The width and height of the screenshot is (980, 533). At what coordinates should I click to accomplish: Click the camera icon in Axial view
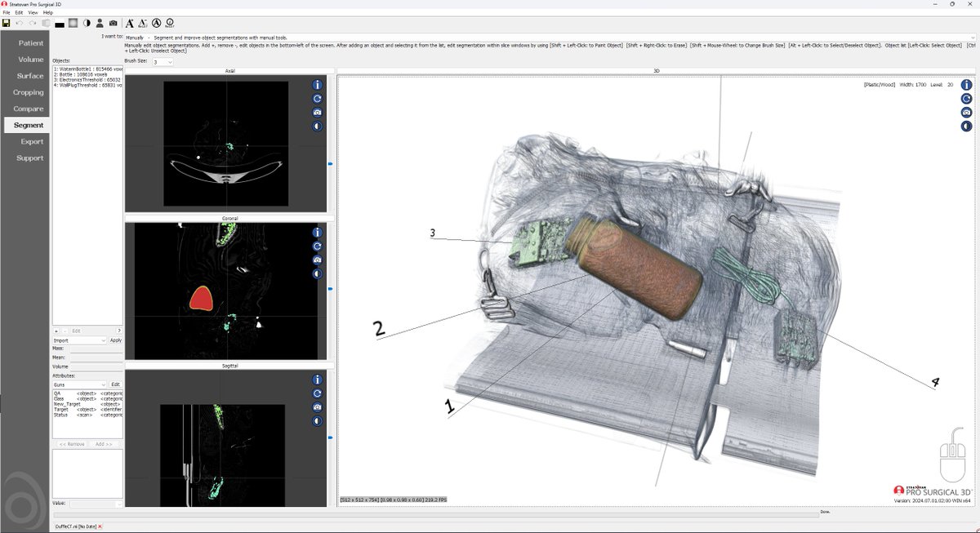317,113
